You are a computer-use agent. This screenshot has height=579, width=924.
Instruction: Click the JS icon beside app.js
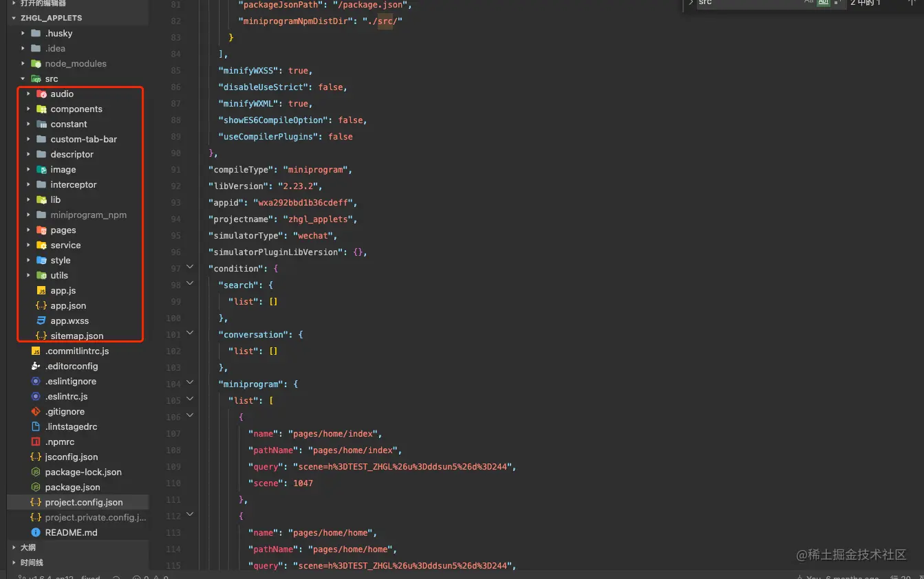tap(41, 291)
